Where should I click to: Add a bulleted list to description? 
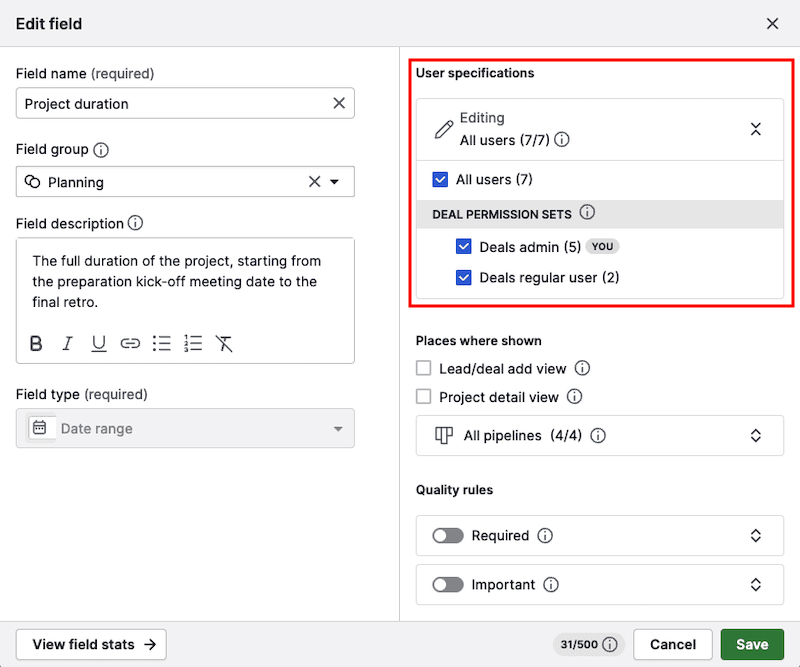point(162,344)
